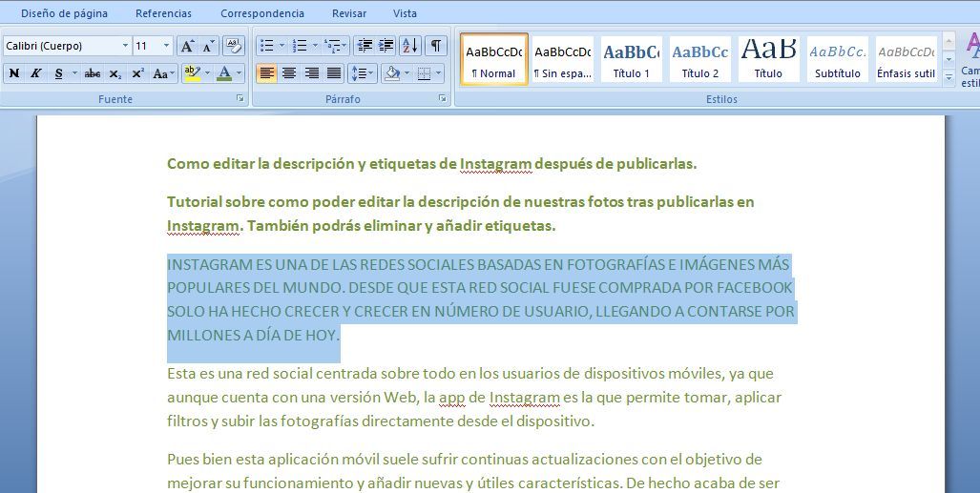Click highlighted paragraph starting 'INSTAGRAM ES UNA'
Image resolution: width=980 pixels, height=493 pixels.
(481, 299)
